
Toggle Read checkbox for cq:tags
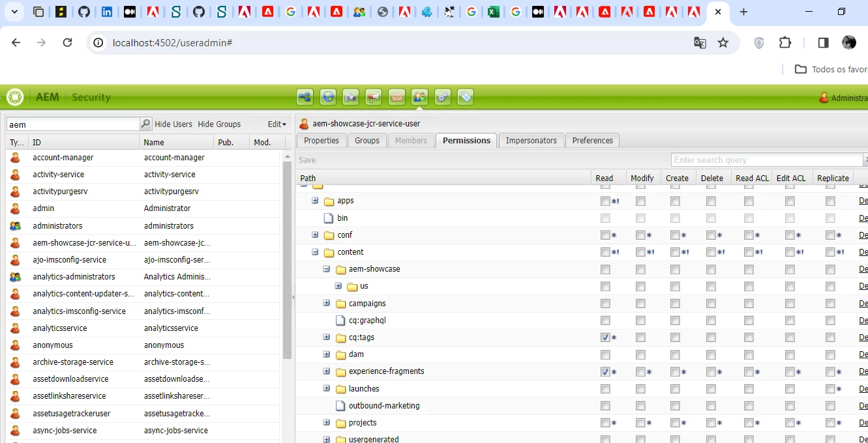point(605,337)
